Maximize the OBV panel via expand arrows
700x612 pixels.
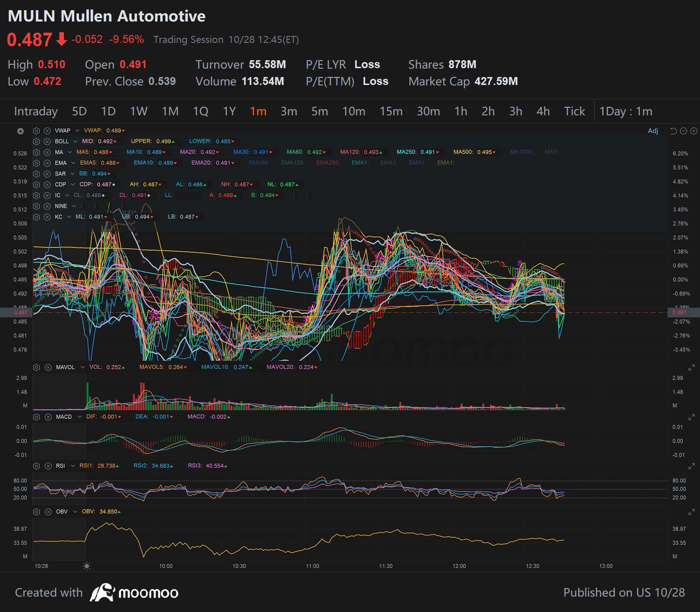[x=692, y=513]
